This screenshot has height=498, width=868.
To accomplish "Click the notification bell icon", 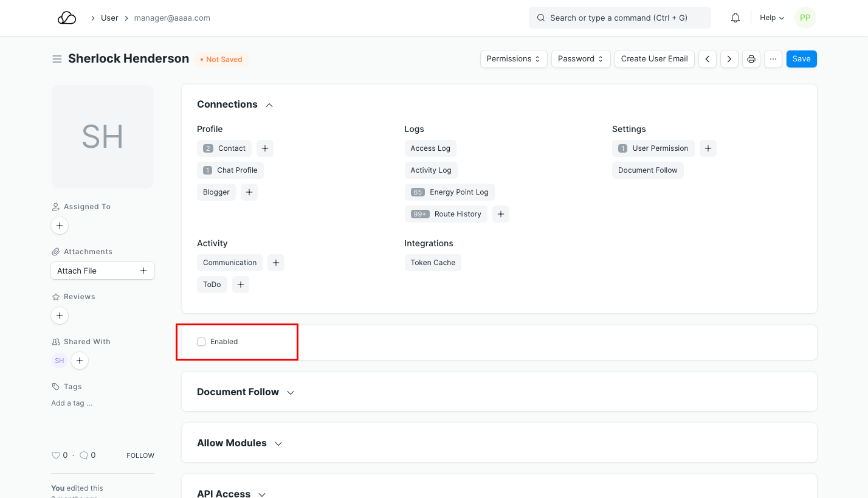I will click(x=735, y=18).
